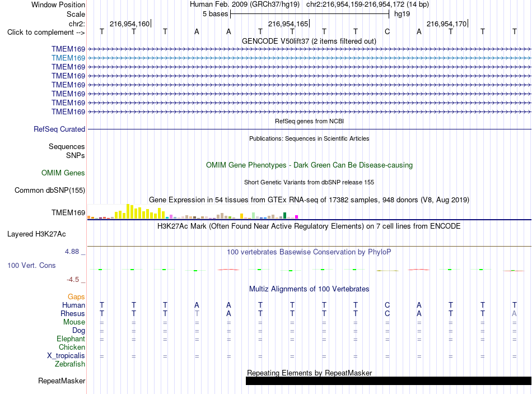The image size is (532, 394).
Task: Open the GTEx Gene Expression in 54 tissues title
Action: 309,200
